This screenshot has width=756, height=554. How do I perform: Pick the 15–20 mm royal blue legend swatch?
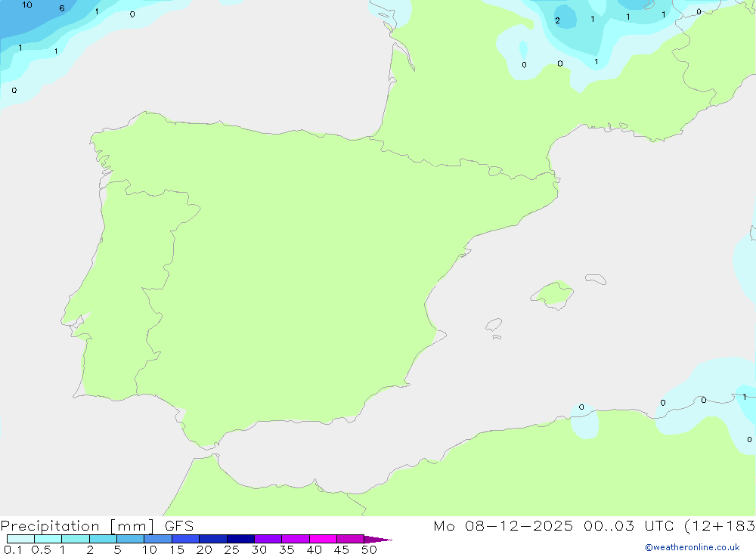point(186,539)
